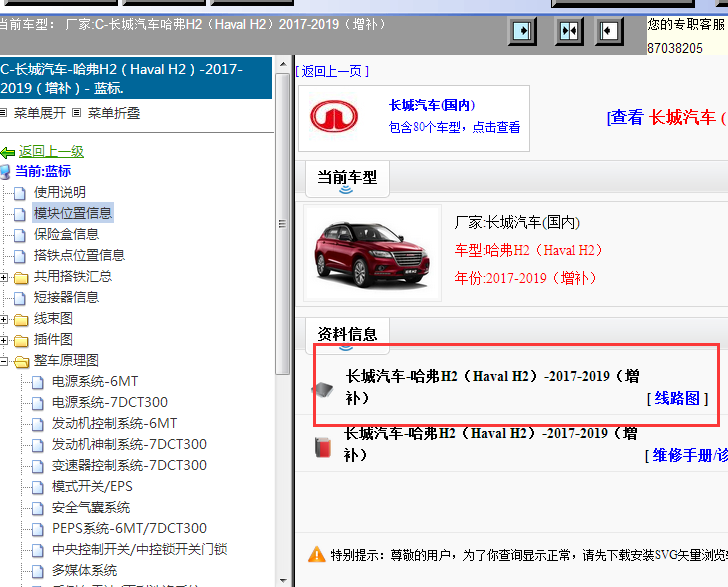Click the 长城汽车(国内) brand link

point(432,105)
